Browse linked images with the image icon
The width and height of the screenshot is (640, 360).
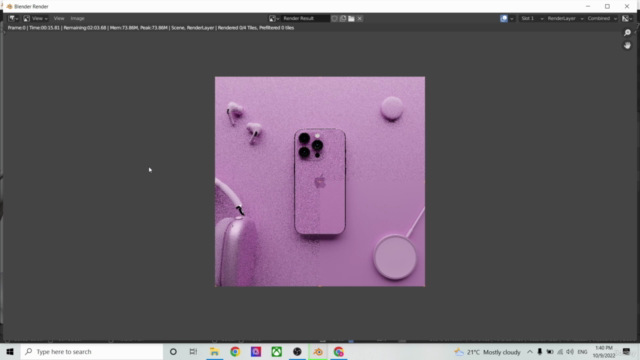pos(273,18)
